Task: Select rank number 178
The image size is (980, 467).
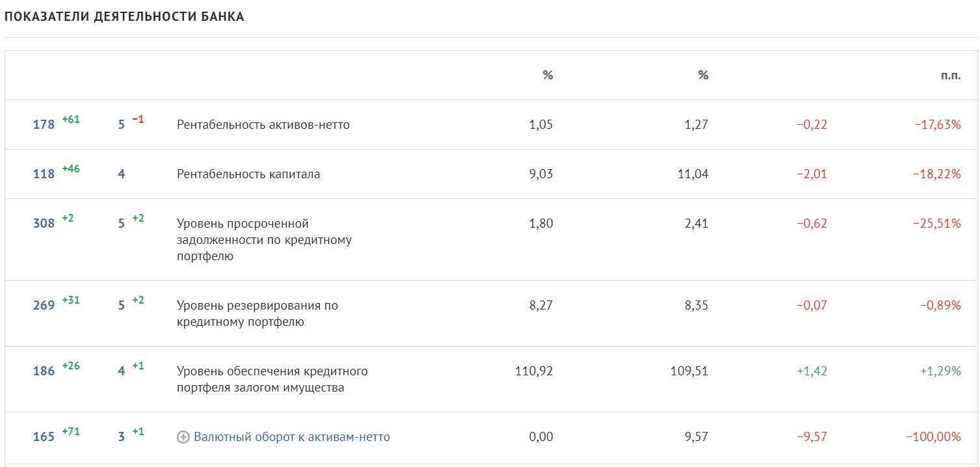Action: tap(44, 124)
